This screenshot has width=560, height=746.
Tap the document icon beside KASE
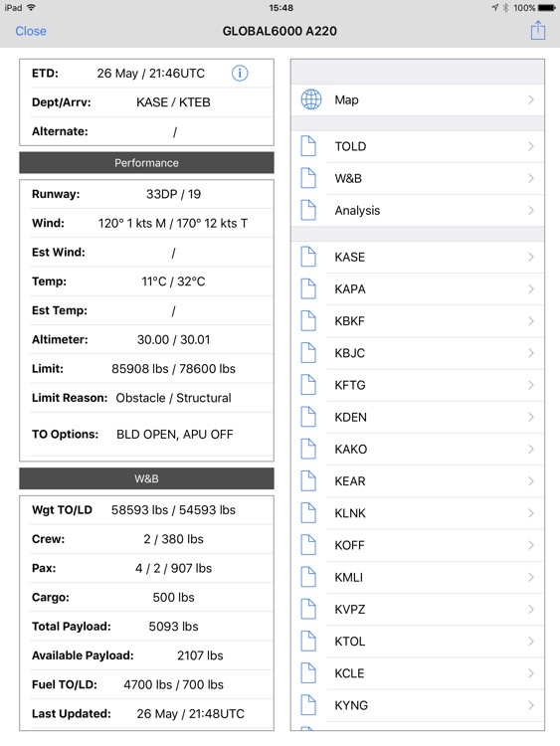tap(308, 257)
